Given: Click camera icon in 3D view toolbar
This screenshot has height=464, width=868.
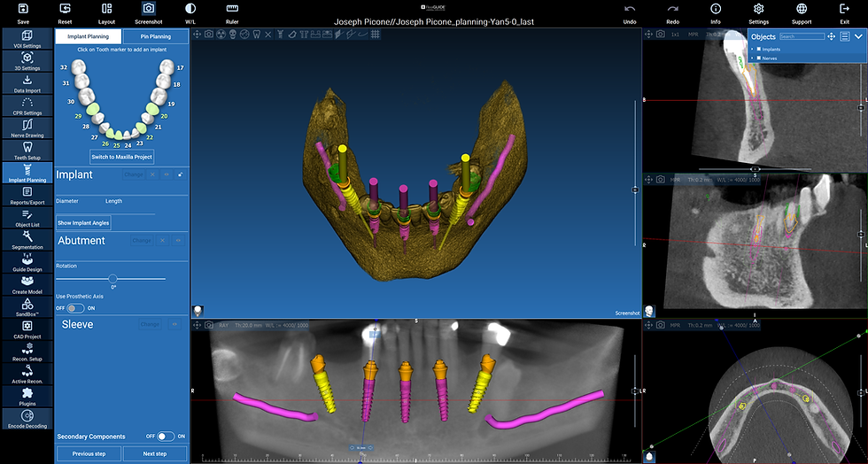Looking at the screenshot, I should pyautogui.click(x=209, y=35).
